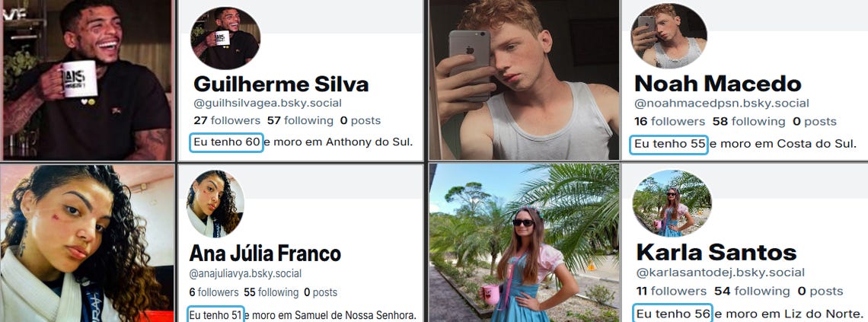Open Karla Santos's round profile avatar

pos(672,203)
